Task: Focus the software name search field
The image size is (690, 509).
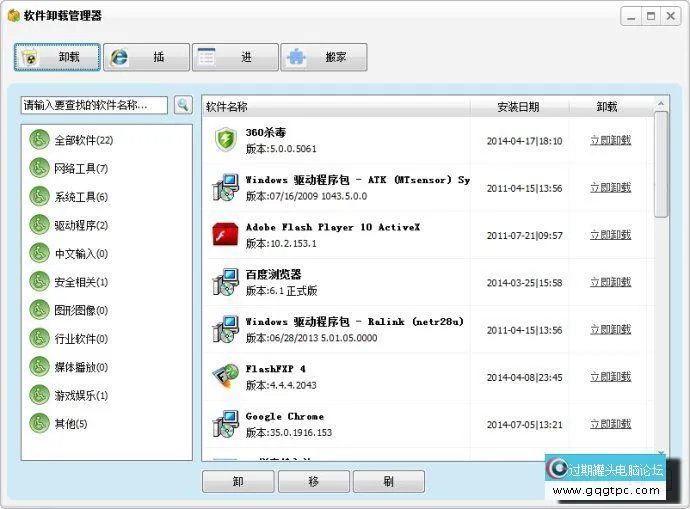Action: 94,105
